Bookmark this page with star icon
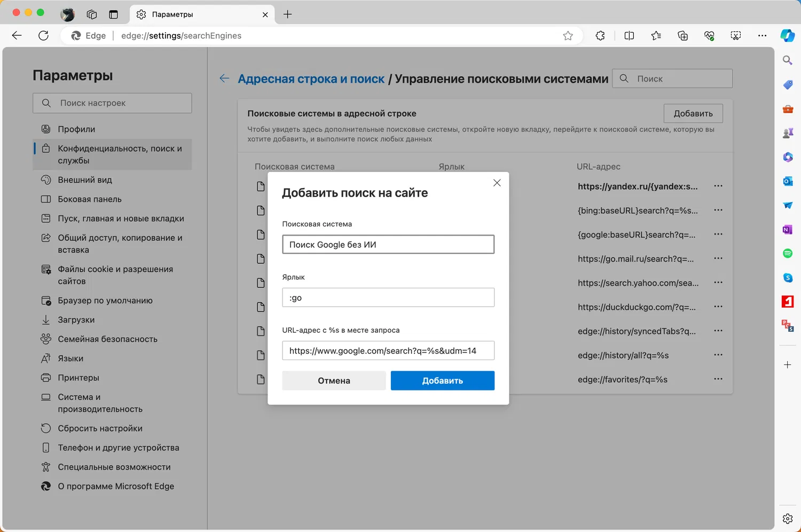801x532 pixels. (568, 36)
